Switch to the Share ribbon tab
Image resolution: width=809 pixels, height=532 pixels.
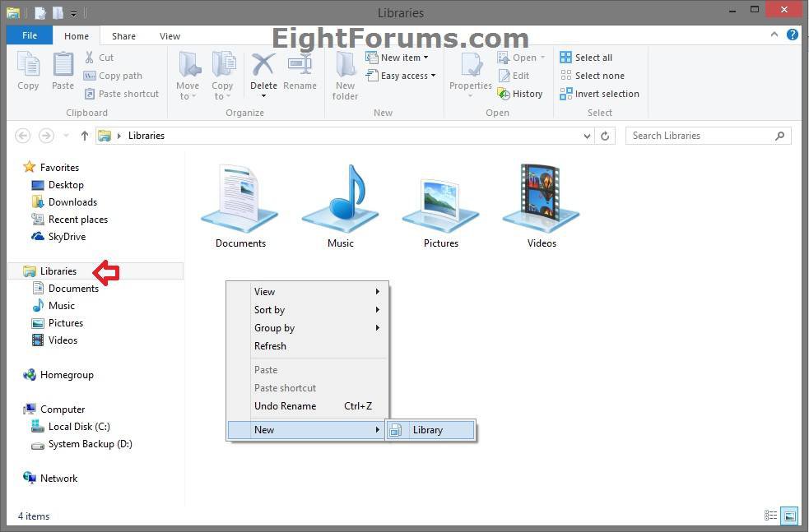[x=123, y=35]
